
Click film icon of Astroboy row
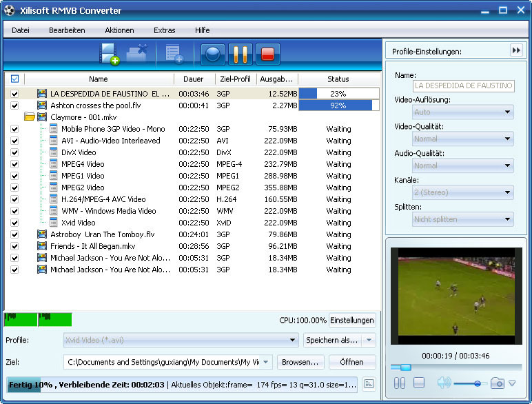[x=42, y=234]
